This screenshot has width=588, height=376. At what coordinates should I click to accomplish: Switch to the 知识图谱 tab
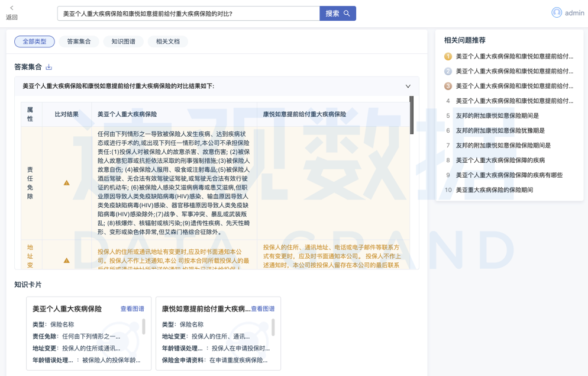pos(123,41)
